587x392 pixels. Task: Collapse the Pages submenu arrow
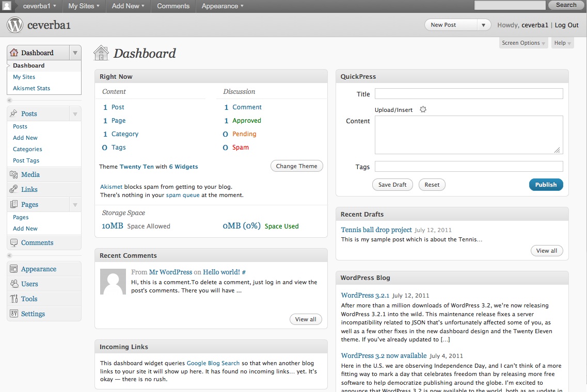point(75,205)
